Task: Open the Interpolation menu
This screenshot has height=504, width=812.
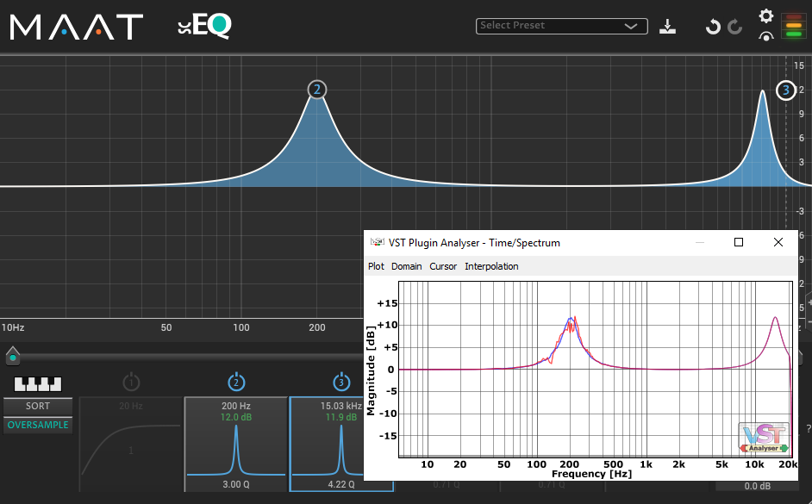Action: tap(491, 266)
